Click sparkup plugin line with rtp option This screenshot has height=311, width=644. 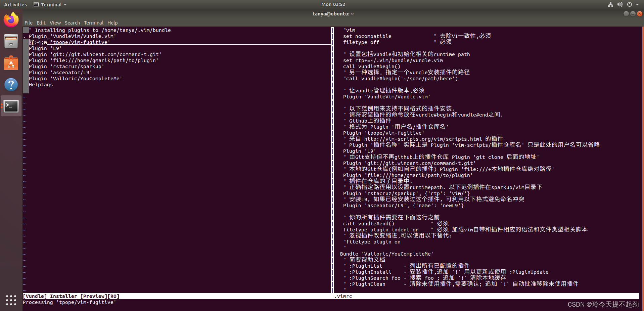[407, 193]
